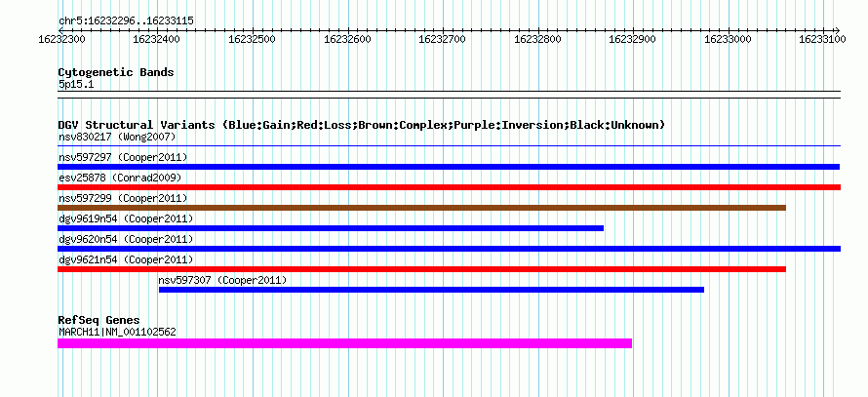Screen dimensions: 868x397
Task: Click the Cytogenetic Bands track title
Action: [x=116, y=72]
